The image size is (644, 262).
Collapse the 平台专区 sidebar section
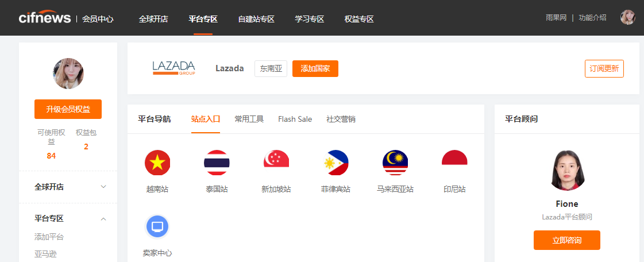[x=103, y=218]
